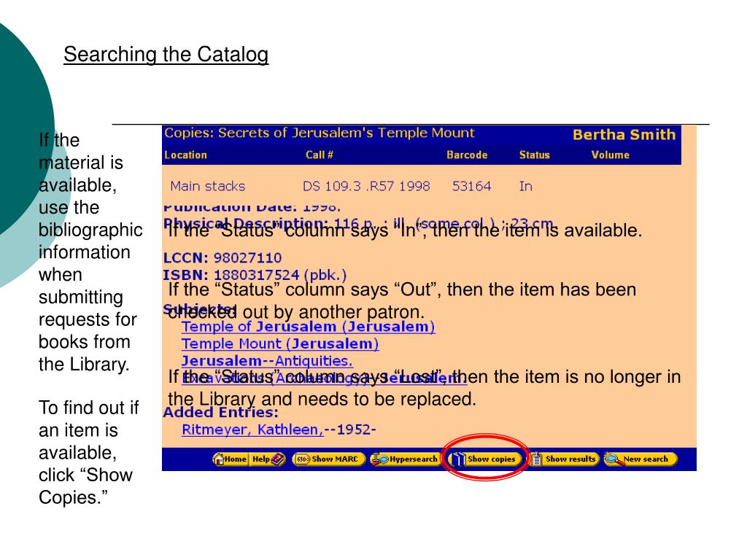The height and width of the screenshot is (560, 747).
Task: Click the Call # column header
Action: 320,155
